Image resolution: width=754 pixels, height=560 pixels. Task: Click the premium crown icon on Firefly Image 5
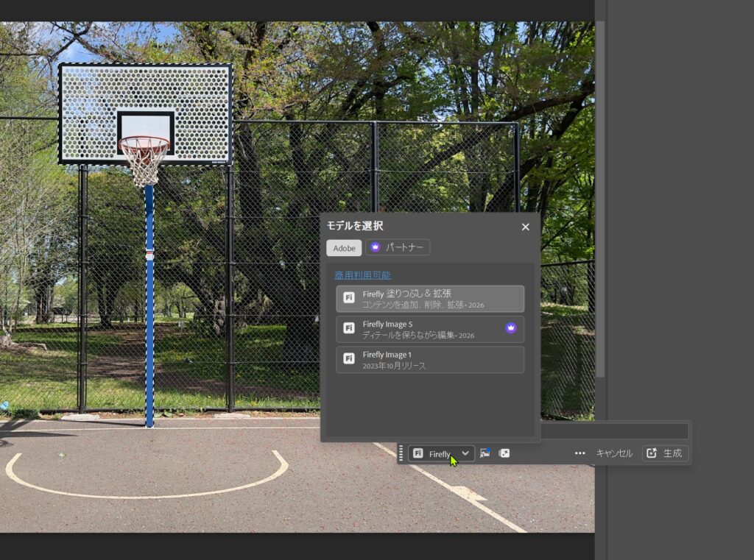coord(511,327)
